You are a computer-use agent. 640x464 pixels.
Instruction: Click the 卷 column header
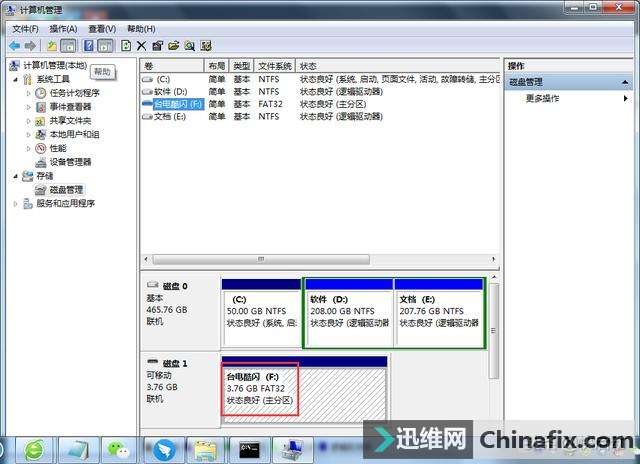coord(172,66)
